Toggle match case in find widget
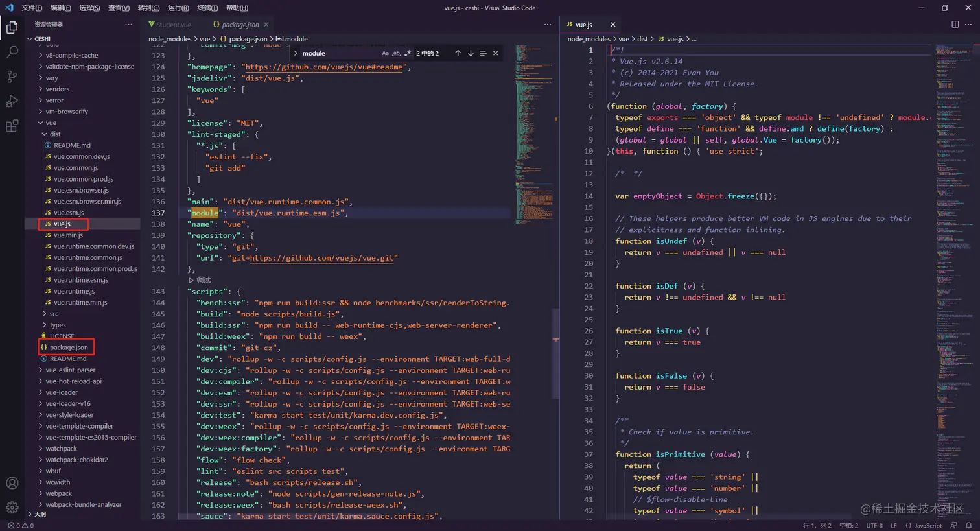Viewport: 980px width, 531px height. click(385, 53)
